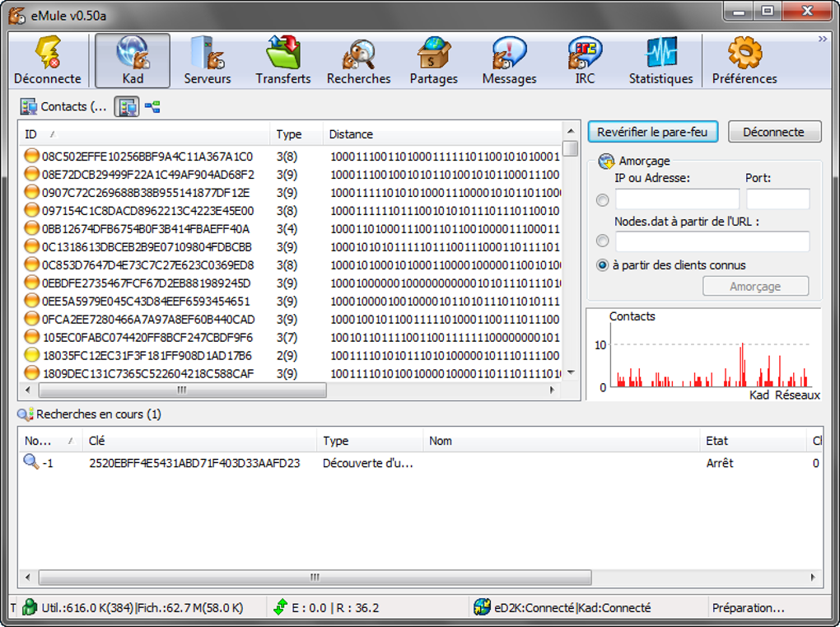Select contact row 0EE5A5979E045C43D84EEF6593454651

pyautogui.click(x=291, y=302)
